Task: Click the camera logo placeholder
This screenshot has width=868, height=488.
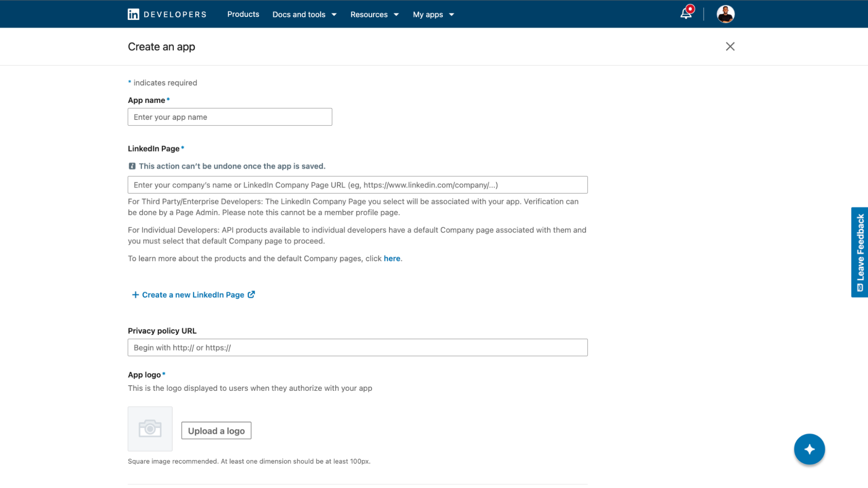Action: point(150,429)
